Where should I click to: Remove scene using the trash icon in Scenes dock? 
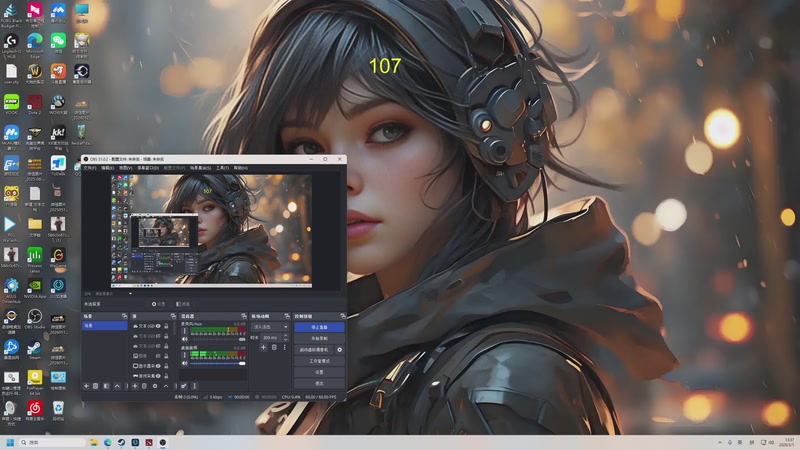tap(95, 386)
